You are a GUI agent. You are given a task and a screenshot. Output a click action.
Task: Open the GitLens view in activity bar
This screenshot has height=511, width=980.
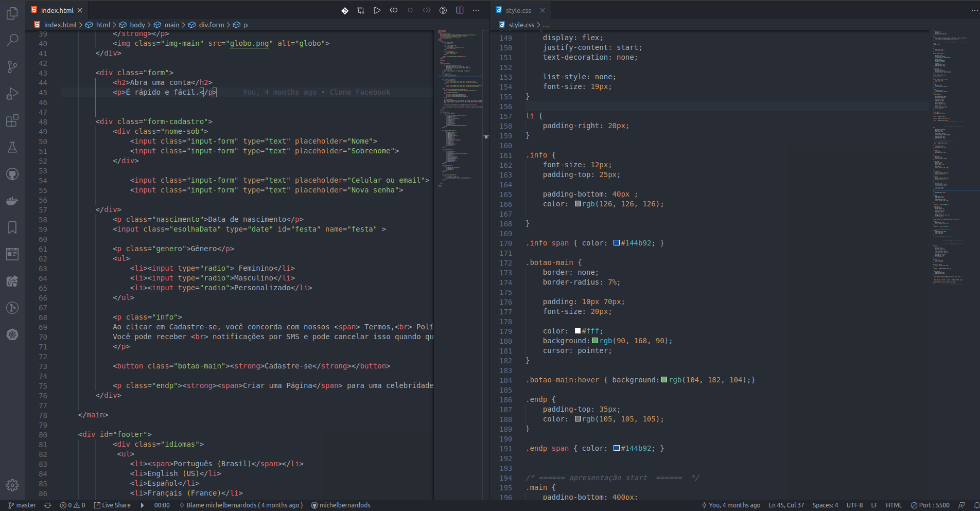(12, 308)
